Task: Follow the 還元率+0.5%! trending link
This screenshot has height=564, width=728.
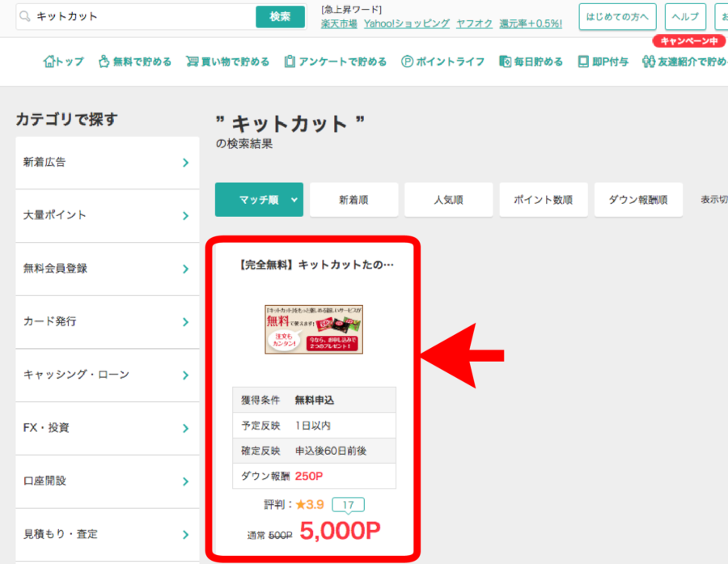Action: [x=531, y=23]
